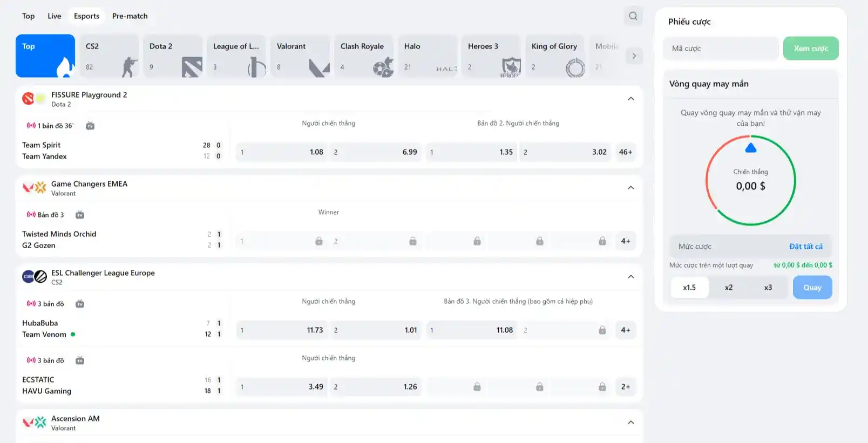Open stream icon for HubaBuba match

pos(80,304)
